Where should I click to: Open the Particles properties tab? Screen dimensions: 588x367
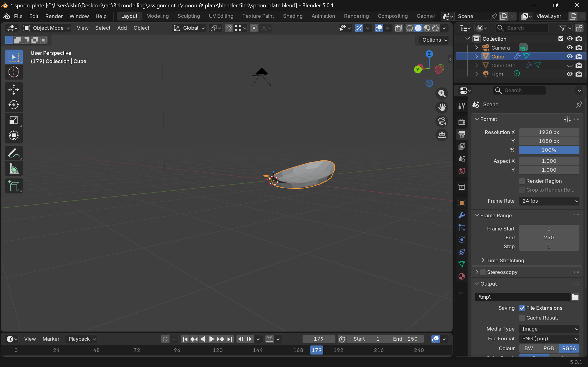point(462,227)
